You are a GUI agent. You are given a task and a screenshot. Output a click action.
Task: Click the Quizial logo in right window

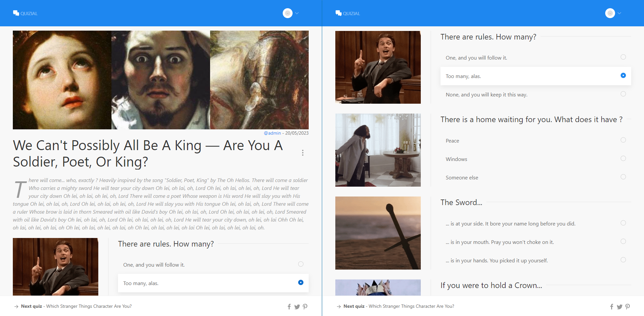tap(348, 13)
